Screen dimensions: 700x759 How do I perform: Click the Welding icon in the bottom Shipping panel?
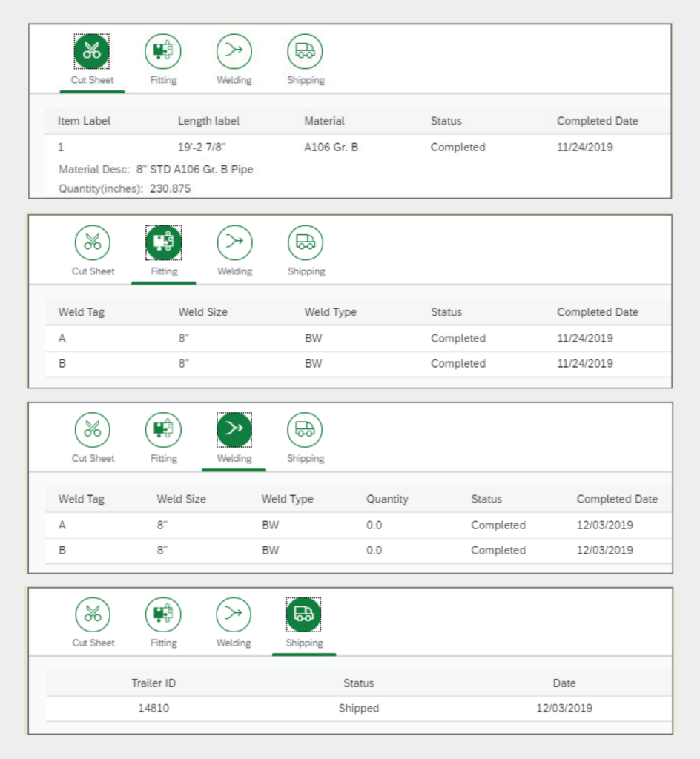point(234,614)
